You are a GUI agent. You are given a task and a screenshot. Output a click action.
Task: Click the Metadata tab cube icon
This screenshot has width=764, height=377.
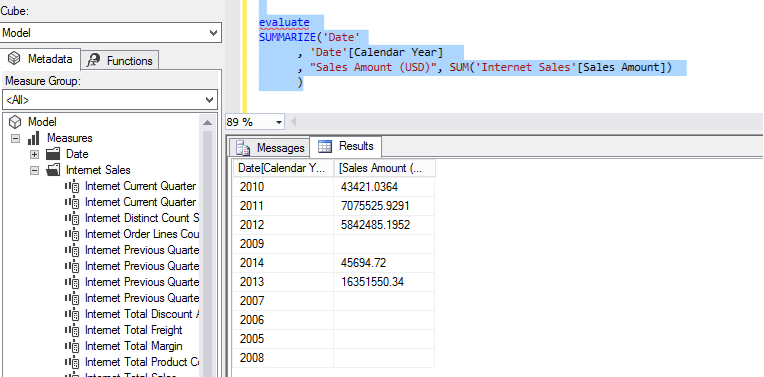click(15, 59)
